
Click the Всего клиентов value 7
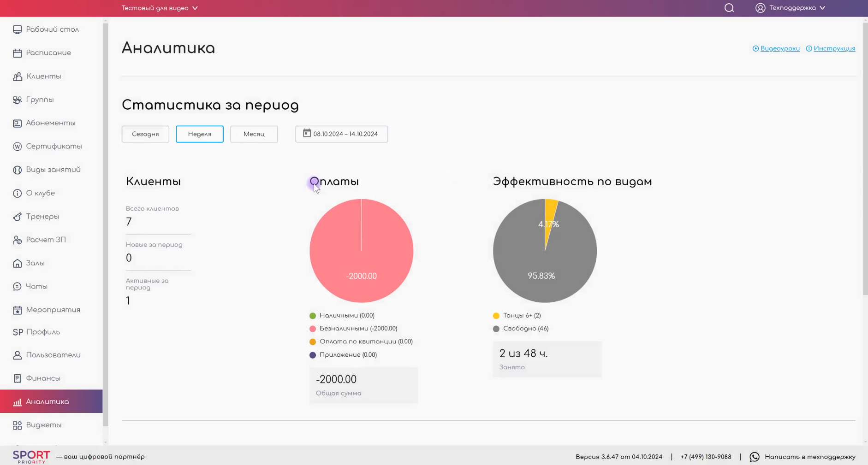click(129, 222)
